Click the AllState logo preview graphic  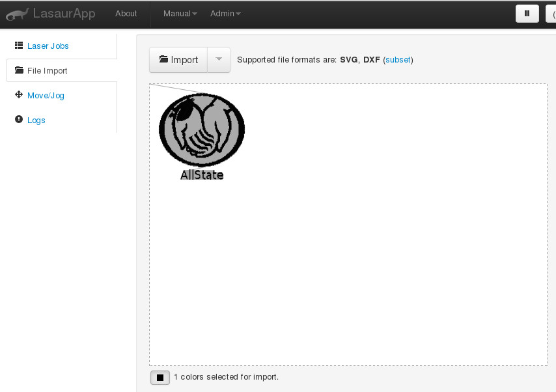pyautogui.click(x=202, y=130)
